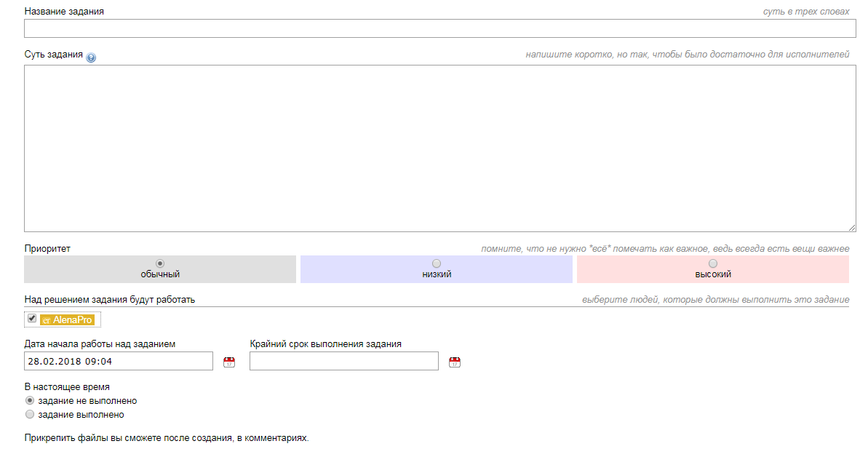Click the hint text суть в трех словах

(x=806, y=12)
